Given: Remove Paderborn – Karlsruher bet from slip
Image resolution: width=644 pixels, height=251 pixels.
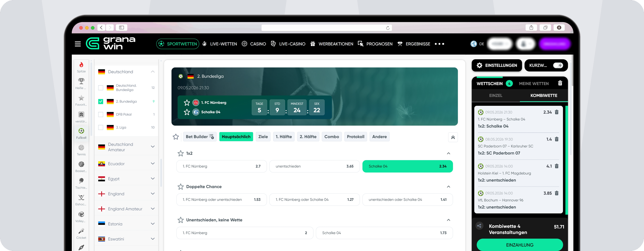Looking at the screenshot, I should [557, 139].
